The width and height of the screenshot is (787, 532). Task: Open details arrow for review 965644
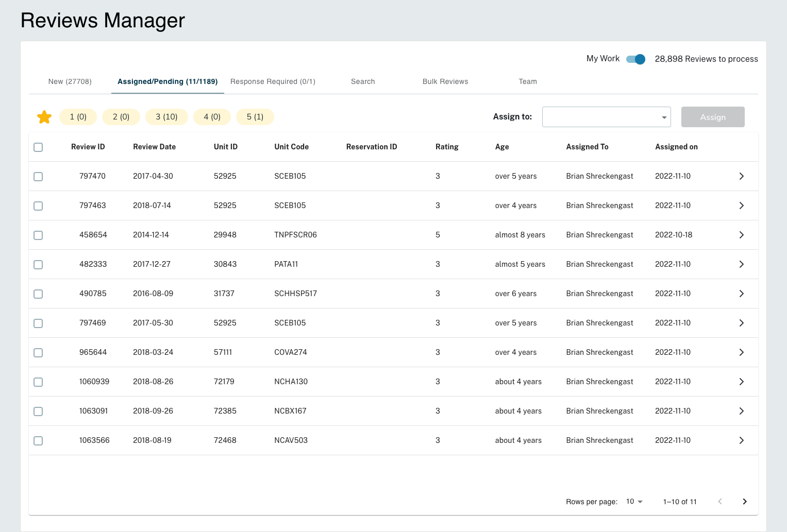[x=741, y=352]
